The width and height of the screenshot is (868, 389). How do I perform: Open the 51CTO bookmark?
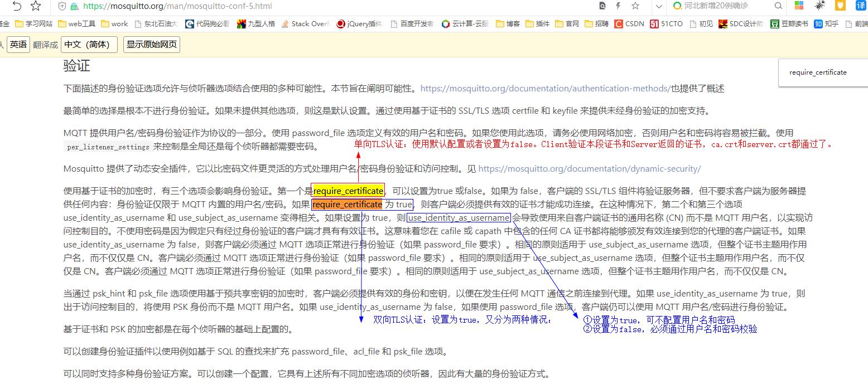667,23
